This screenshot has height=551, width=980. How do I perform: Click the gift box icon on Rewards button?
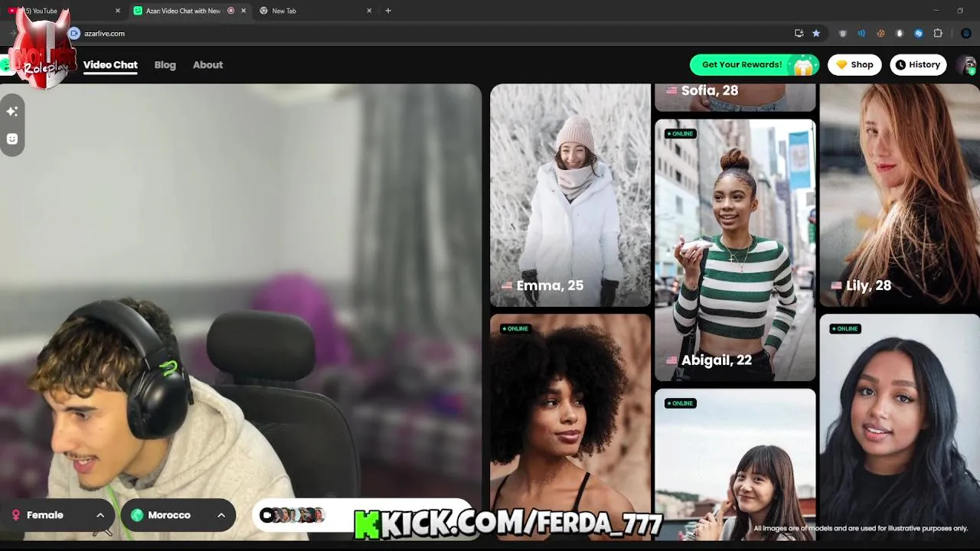click(x=803, y=67)
